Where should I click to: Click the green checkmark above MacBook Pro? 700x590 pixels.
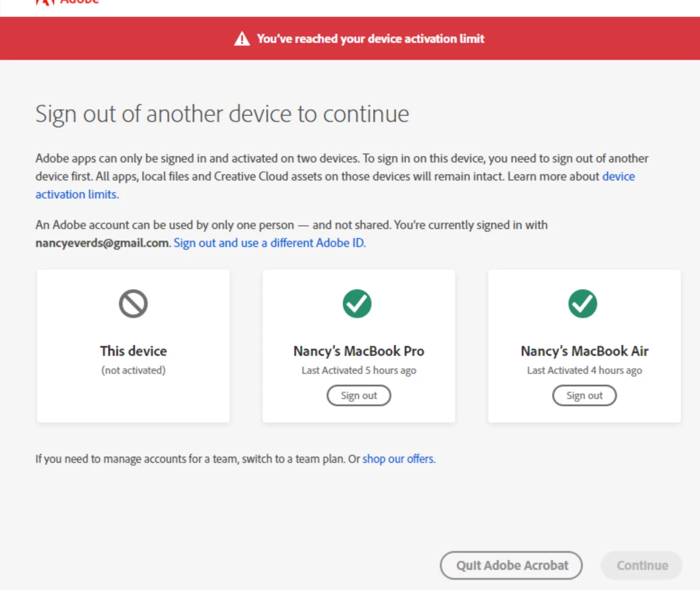(x=357, y=304)
